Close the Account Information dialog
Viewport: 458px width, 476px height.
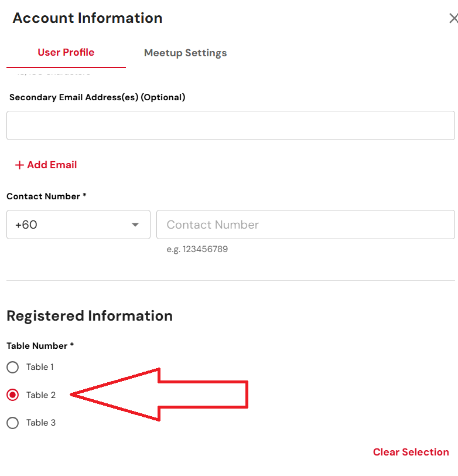(453, 19)
